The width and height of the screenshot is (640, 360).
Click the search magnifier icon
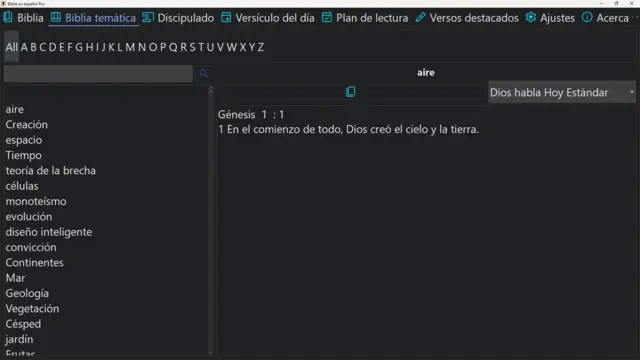(x=204, y=73)
